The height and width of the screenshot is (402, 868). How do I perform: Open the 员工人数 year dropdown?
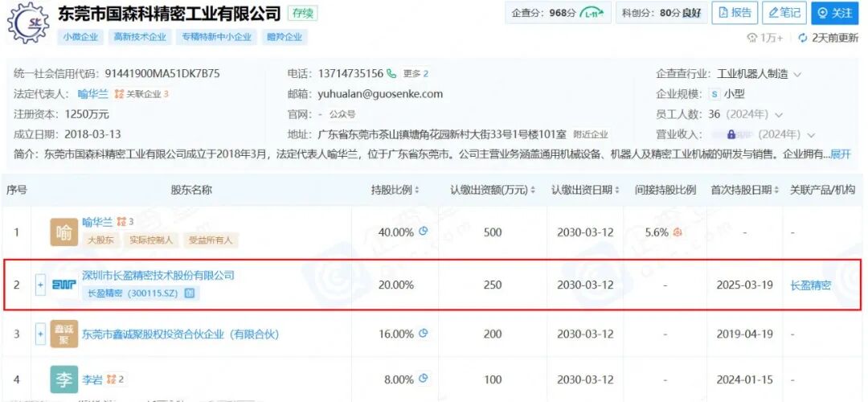point(779,115)
